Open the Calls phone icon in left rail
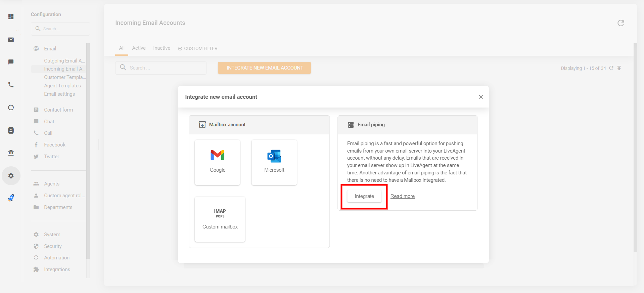Viewport: 644px width, 293px height. (x=11, y=85)
